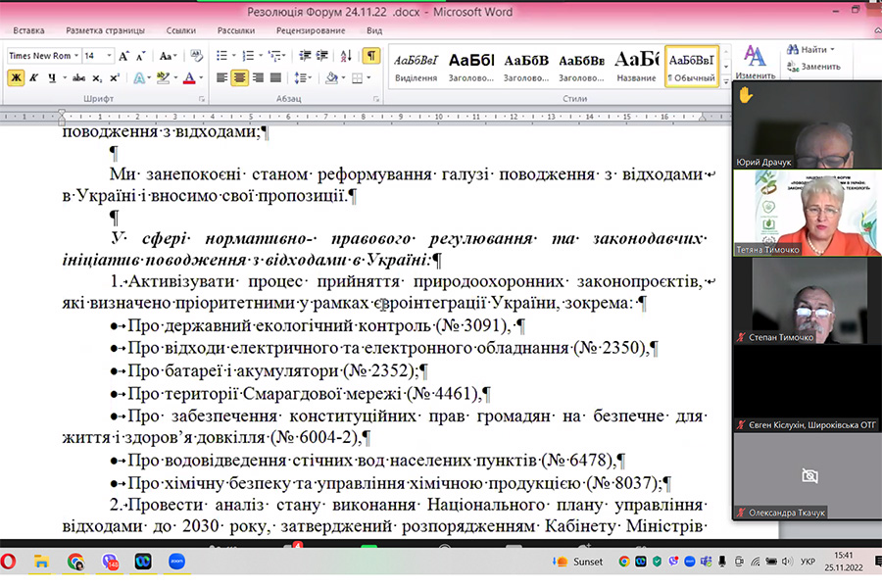Open the font size dropdown
The image size is (882, 588).
[x=110, y=56]
